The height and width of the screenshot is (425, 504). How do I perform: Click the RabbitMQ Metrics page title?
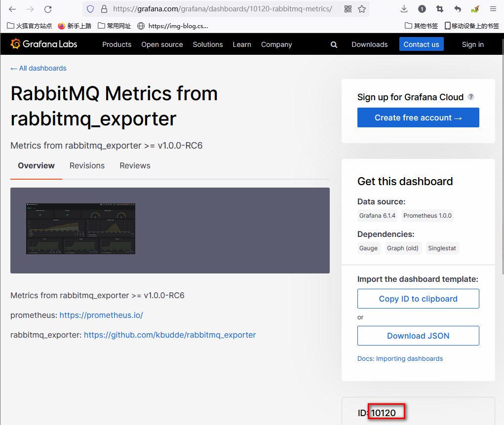coord(114,106)
